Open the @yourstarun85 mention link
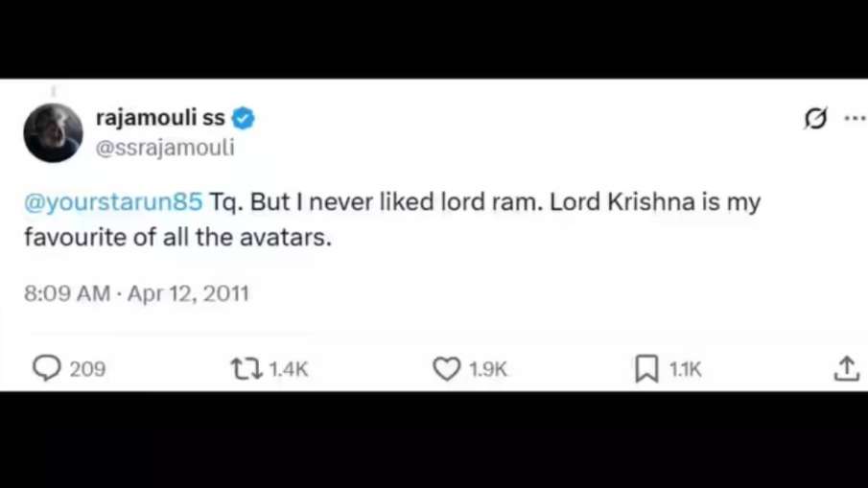The height and width of the screenshot is (488, 868). (x=113, y=203)
